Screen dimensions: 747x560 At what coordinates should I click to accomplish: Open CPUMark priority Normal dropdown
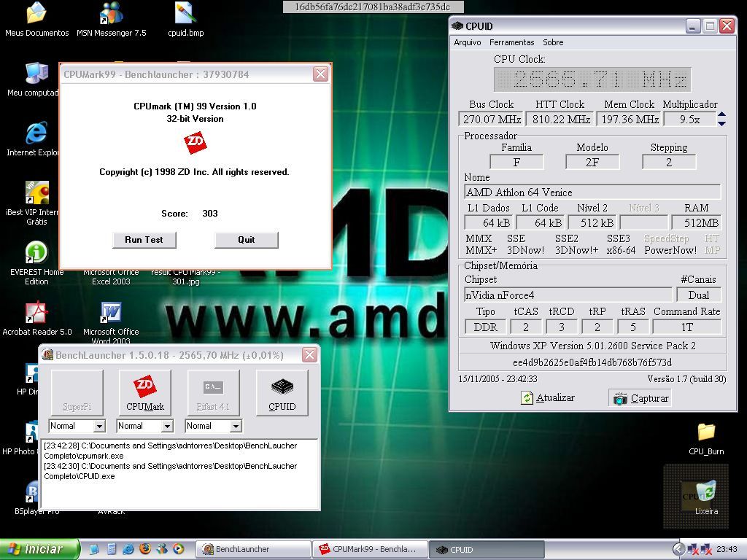point(167,426)
